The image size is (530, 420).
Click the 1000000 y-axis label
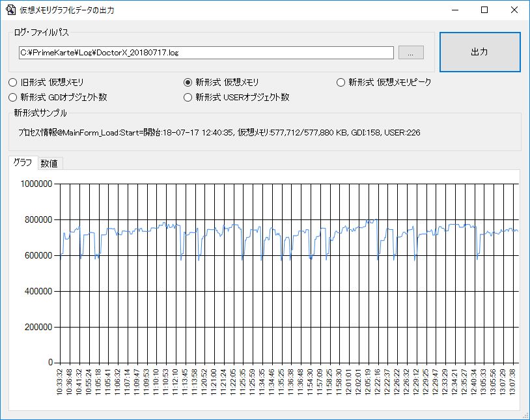pyautogui.click(x=36, y=184)
